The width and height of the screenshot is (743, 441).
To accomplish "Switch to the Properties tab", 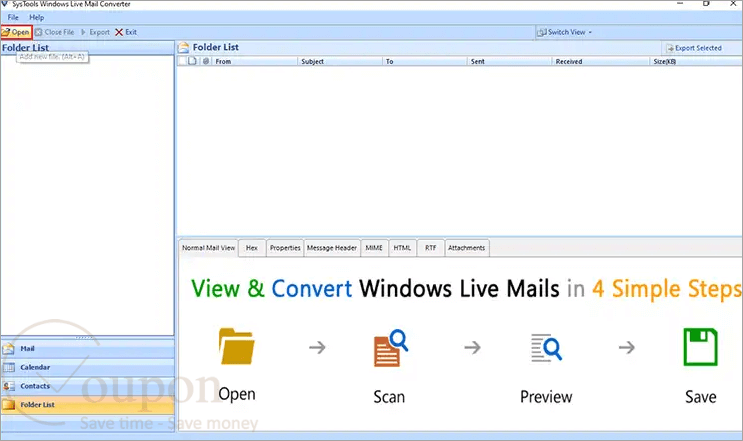I will tap(285, 248).
